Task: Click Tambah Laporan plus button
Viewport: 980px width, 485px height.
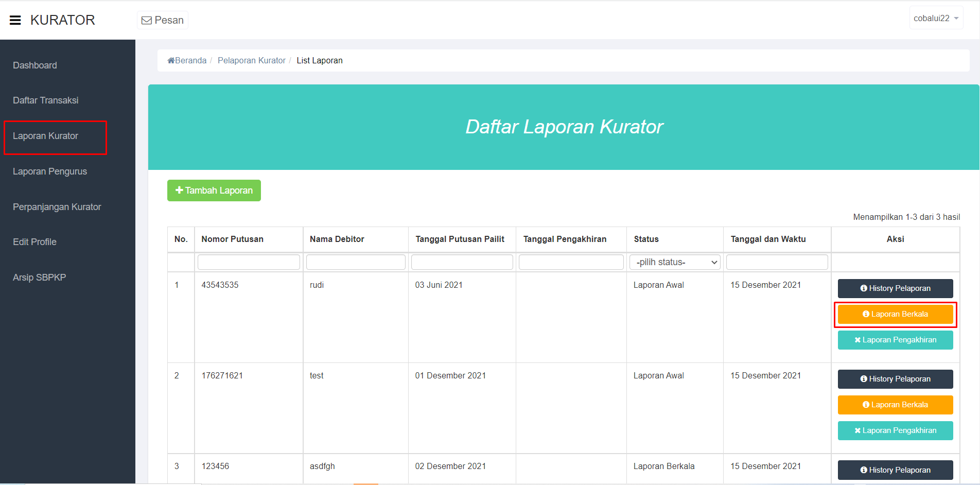Action: pos(214,190)
